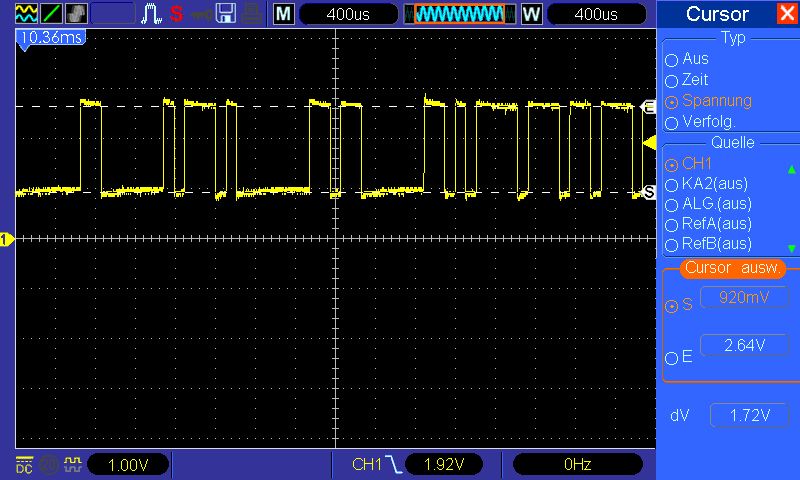Image resolution: width=800 pixels, height=480 pixels.
Task: Select the Aus cursor type
Action: click(x=671, y=59)
